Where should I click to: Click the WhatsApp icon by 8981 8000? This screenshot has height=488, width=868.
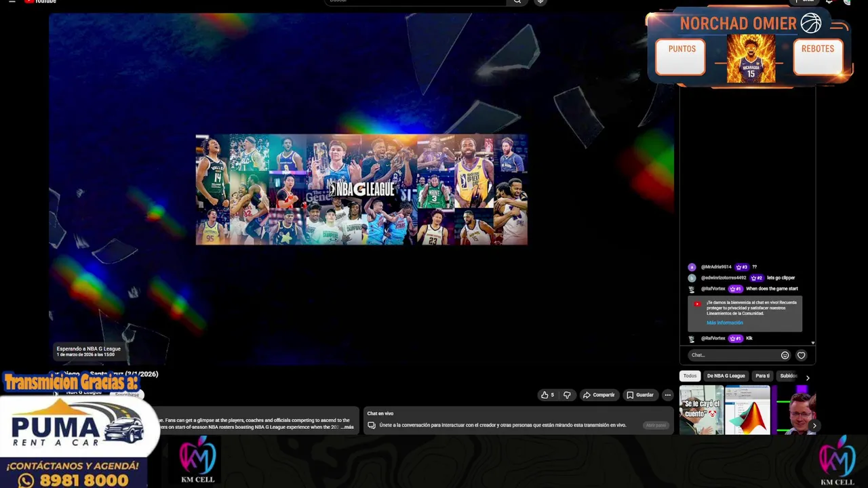pos(26,481)
